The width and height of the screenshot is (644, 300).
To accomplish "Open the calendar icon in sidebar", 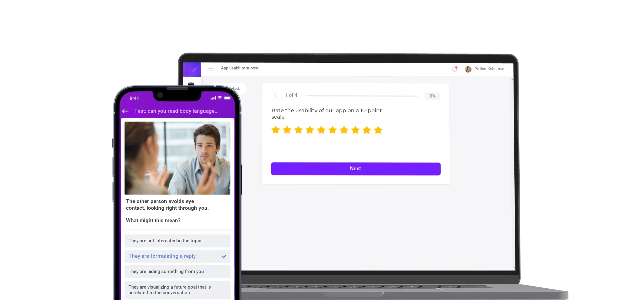I will point(191,84).
